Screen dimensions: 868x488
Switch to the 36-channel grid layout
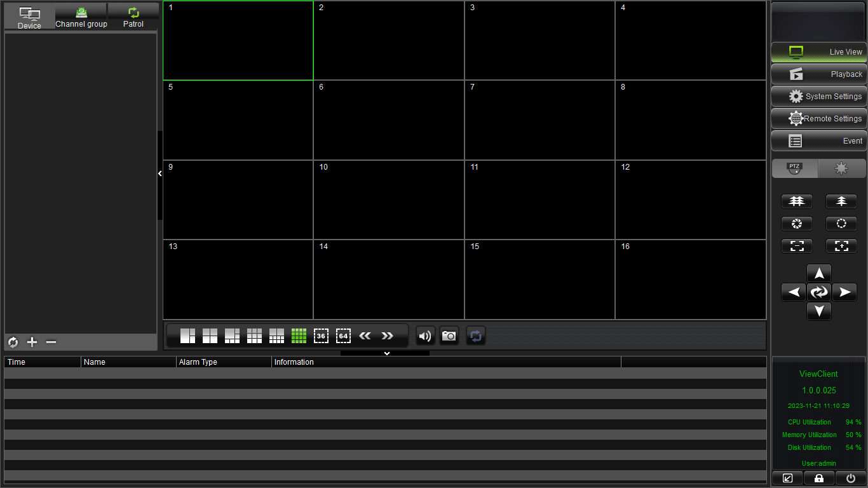tap(321, 336)
